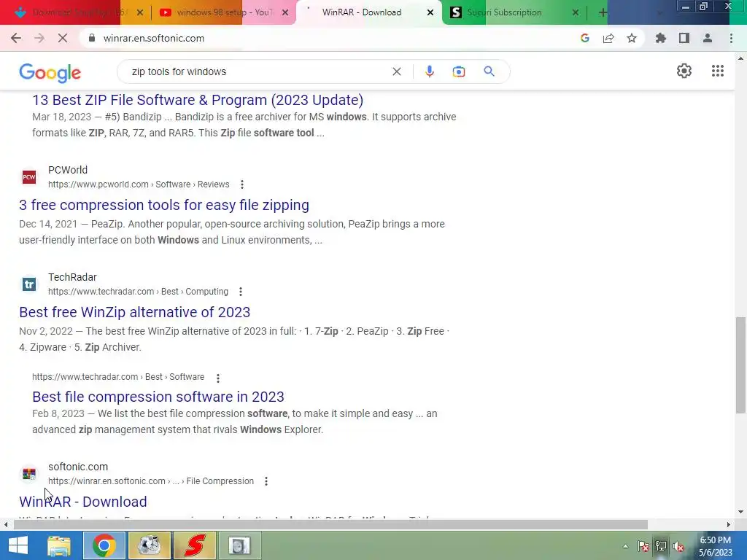This screenshot has height=560, width=747.
Task: Open a new browser tab
Action: coord(603,12)
